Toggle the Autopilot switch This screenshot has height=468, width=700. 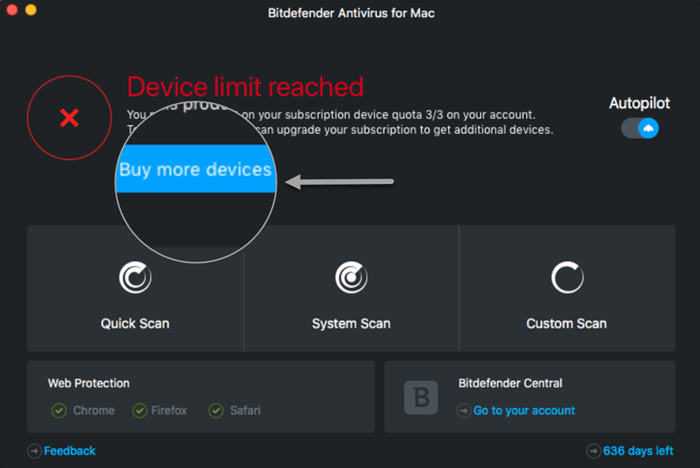point(640,129)
